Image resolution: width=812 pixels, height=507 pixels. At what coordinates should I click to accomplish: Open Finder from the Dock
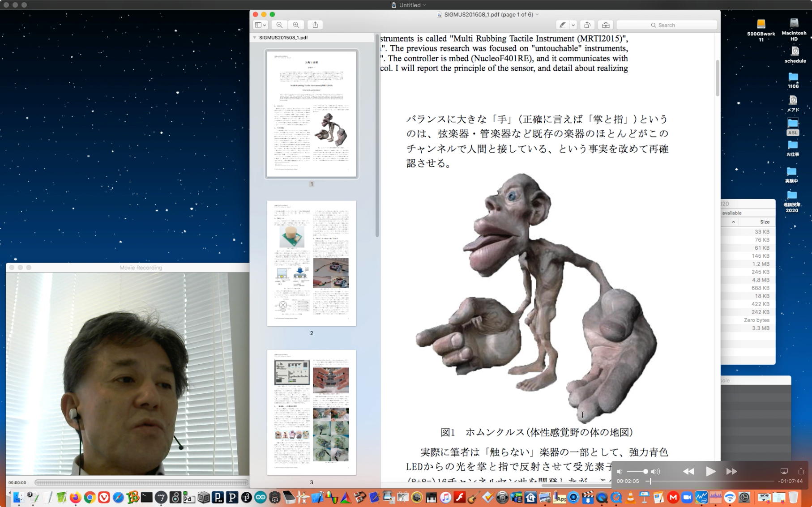[x=18, y=497]
